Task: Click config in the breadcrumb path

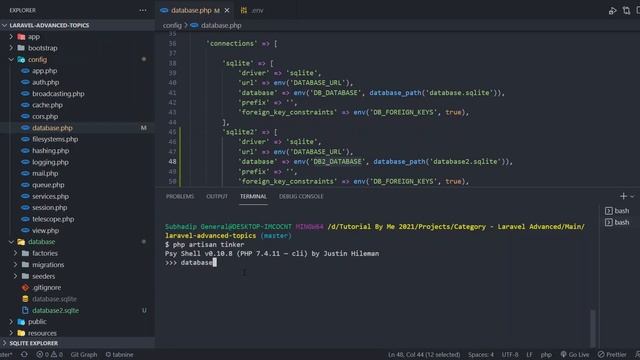Action: (x=172, y=25)
